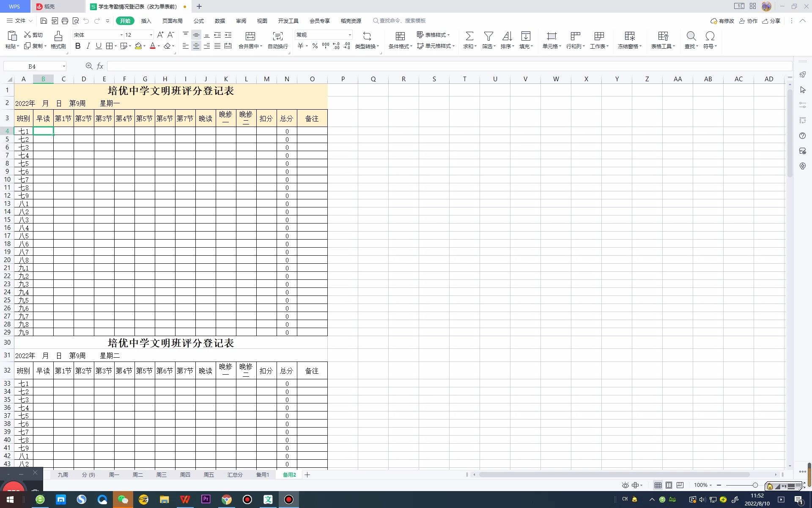Switch to the九周 tab
This screenshot has width=812, height=508.
pyautogui.click(x=63, y=475)
